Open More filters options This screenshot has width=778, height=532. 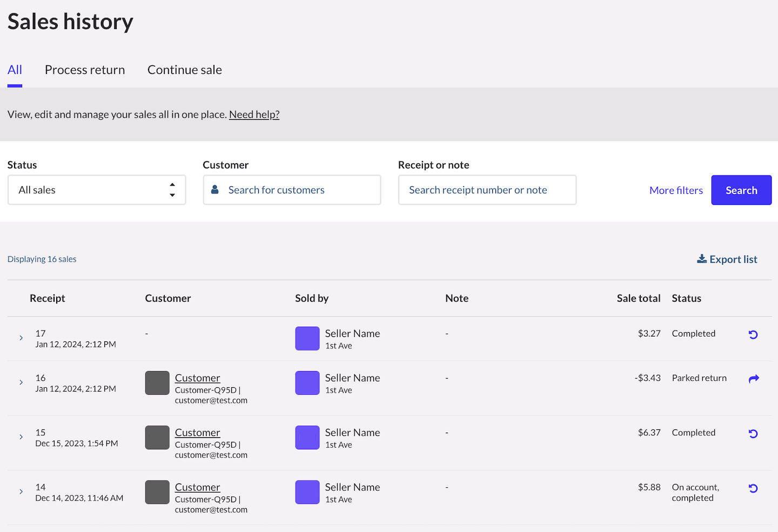point(676,191)
